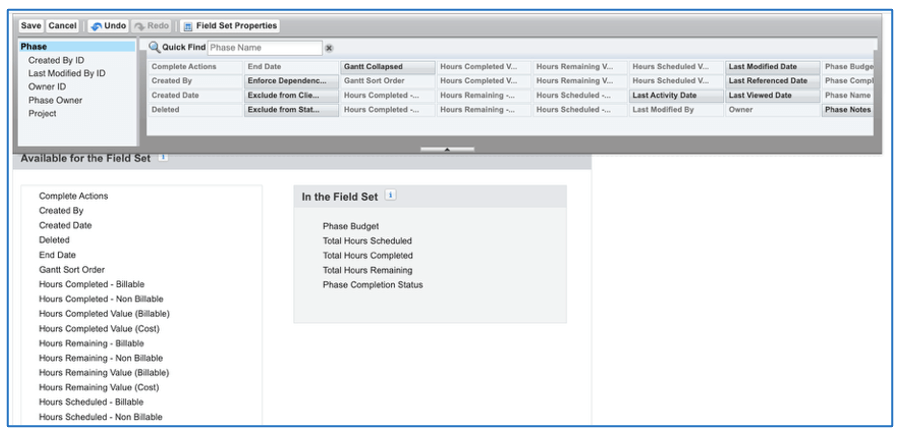This screenshot has width=900, height=436.
Task: Click info icon beside Available for the Field Set
Action: 163,157
